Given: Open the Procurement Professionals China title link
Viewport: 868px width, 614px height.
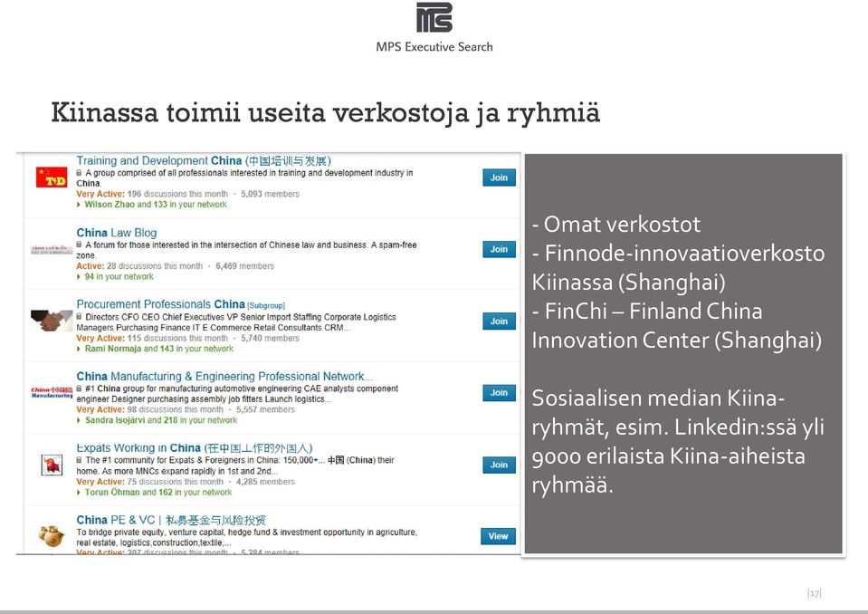Looking at the screenshot, I should pyautogui.click(x=160, y=304).
